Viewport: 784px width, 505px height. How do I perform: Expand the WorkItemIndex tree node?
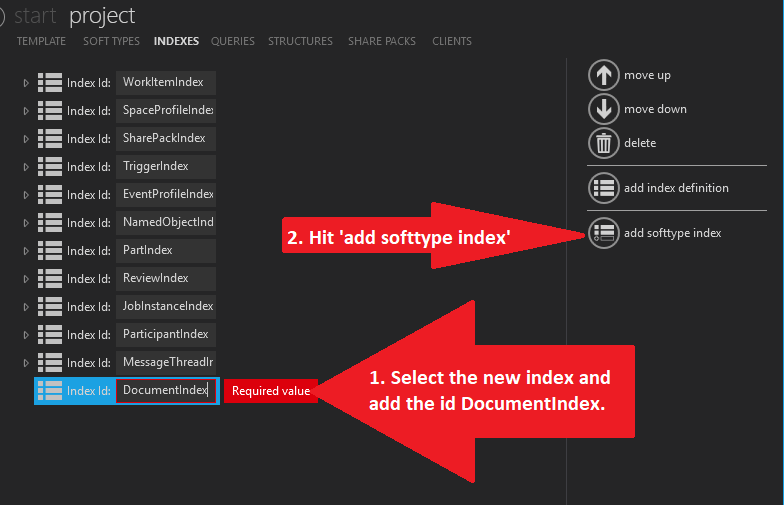point(26,83)
